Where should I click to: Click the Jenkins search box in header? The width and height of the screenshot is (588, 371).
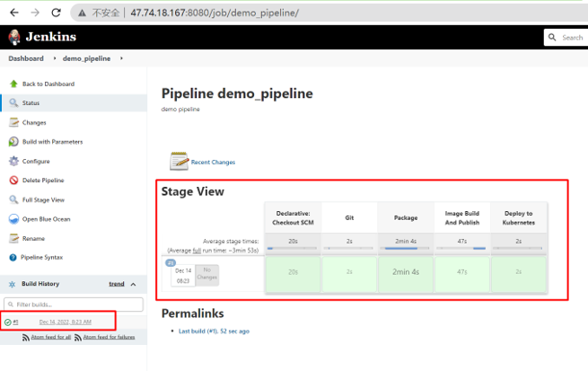click(571, 38)
